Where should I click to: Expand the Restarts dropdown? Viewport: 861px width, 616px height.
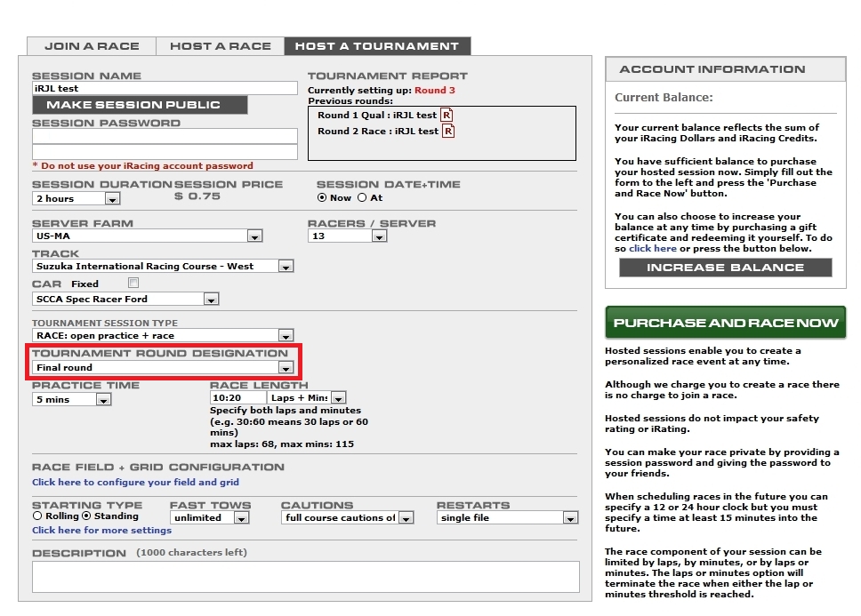(507, 517)
